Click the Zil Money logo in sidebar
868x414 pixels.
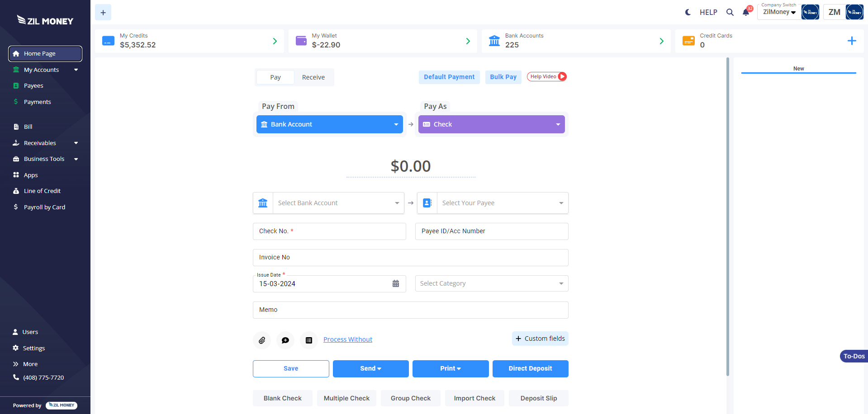[45, 20]
